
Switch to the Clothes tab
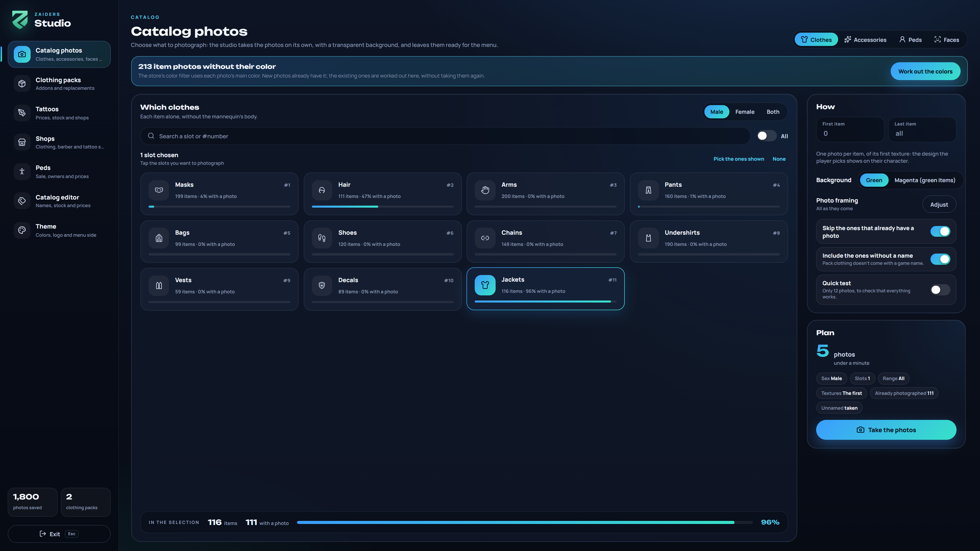pyautogui.click(x=816, y=40)
